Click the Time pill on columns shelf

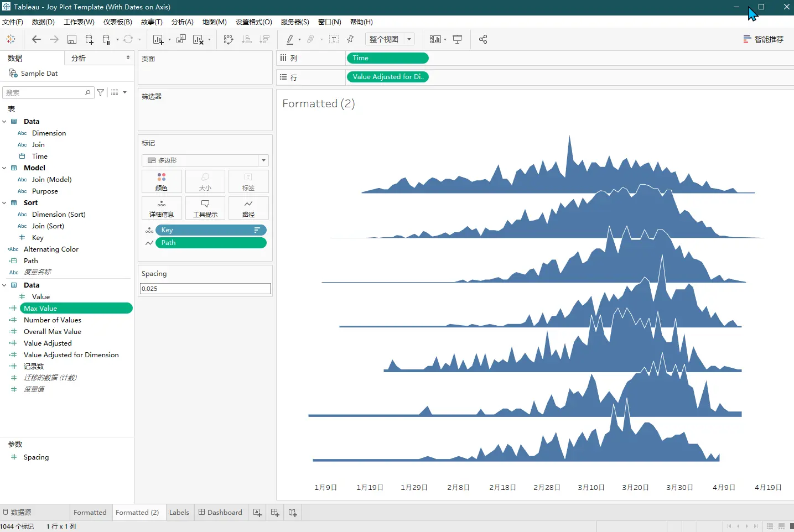pyautogui.click(x=387, y=58)
